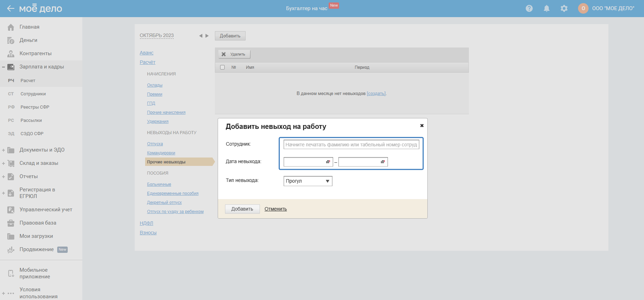Viewport: 644px width, 300px height.
Task: Open the Тип невыхода dropdown
Action: coord(308,181)
